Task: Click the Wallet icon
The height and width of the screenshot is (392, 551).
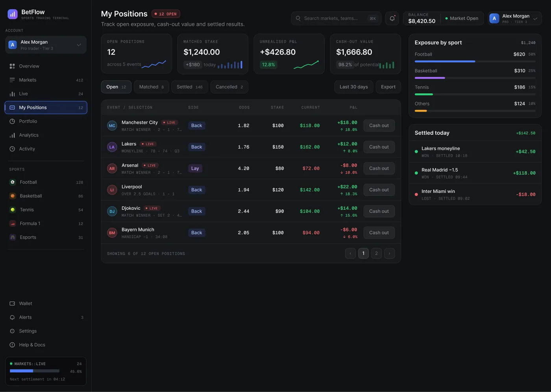Action: (12, 303)
